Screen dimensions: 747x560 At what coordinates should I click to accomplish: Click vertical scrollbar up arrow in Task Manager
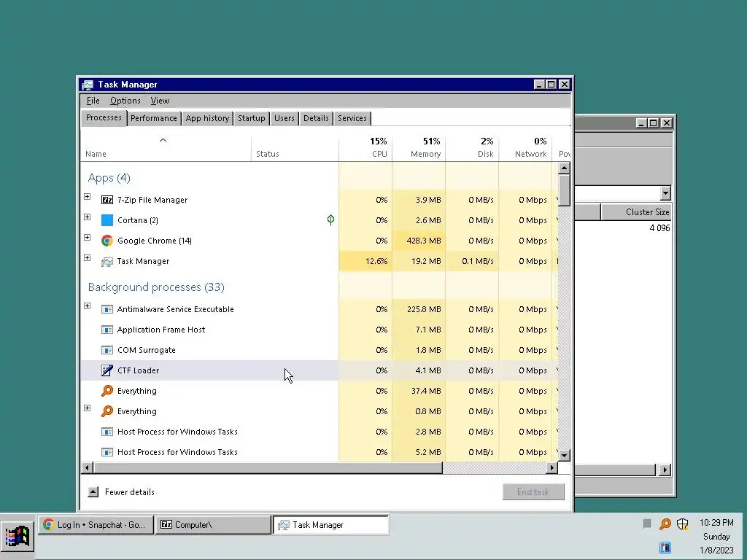tap(564, 168)
